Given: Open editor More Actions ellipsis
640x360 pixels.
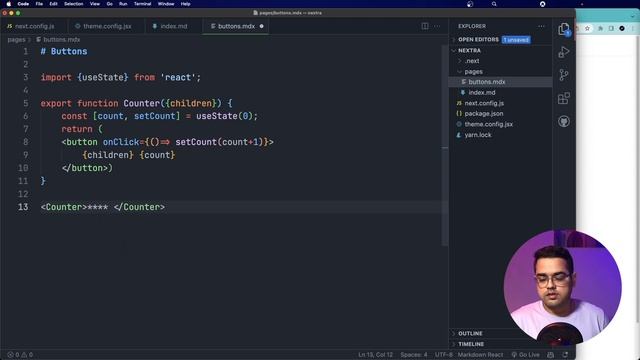Looking at the screenshot, I should click(x=437, y=26).
